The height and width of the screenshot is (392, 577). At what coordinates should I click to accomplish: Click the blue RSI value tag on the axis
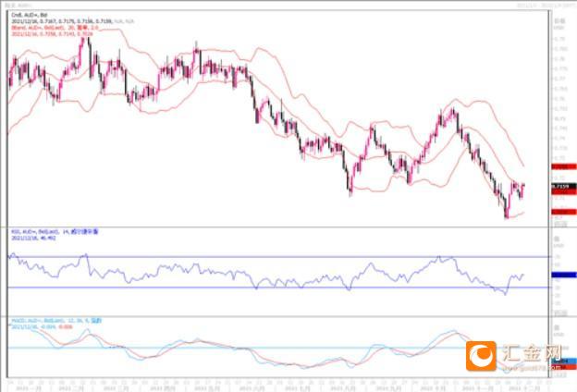[564, 275]
